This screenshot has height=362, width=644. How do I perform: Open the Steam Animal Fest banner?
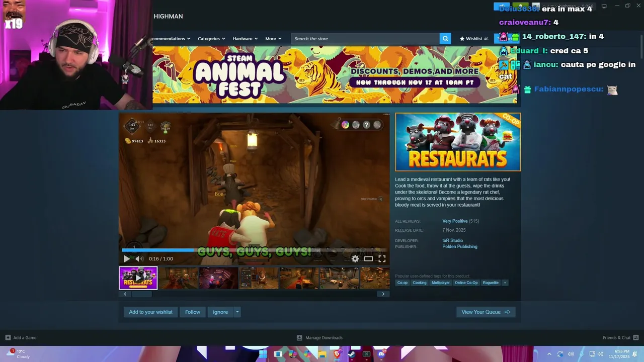point(335,75)
